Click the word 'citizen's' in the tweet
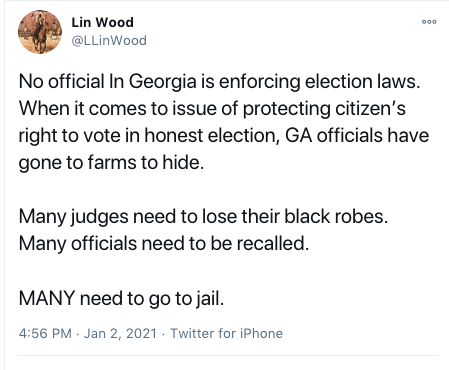The height and width of the screenshot is (370, 449). (x=370, y=109)
